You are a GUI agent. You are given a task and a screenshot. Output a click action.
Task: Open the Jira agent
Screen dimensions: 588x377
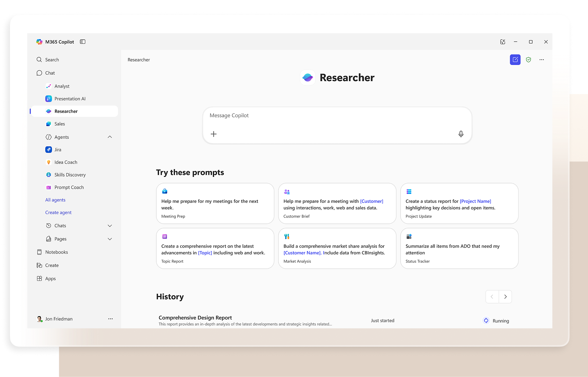tap(58, 150)
